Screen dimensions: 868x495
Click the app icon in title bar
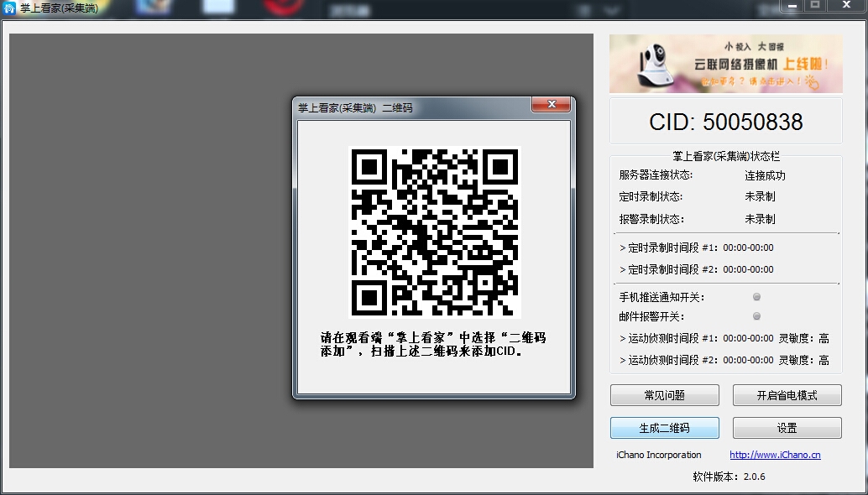tap(9, 8)
